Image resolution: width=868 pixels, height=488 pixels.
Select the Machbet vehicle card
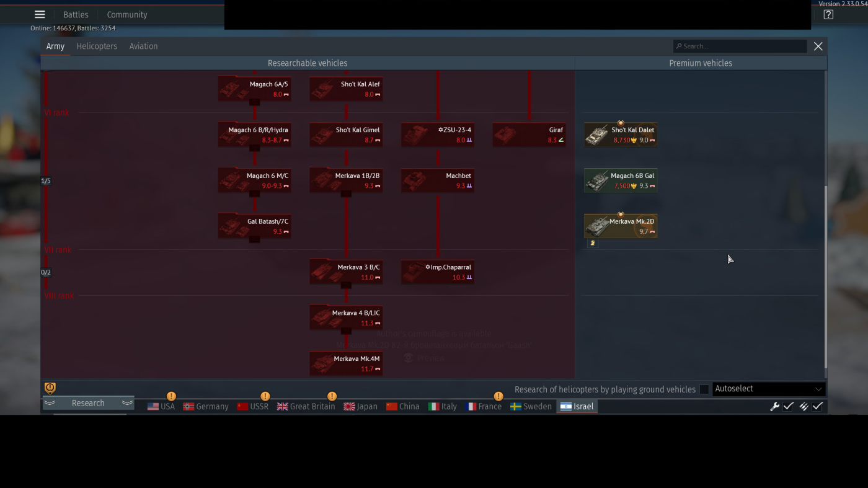point(438,180)
